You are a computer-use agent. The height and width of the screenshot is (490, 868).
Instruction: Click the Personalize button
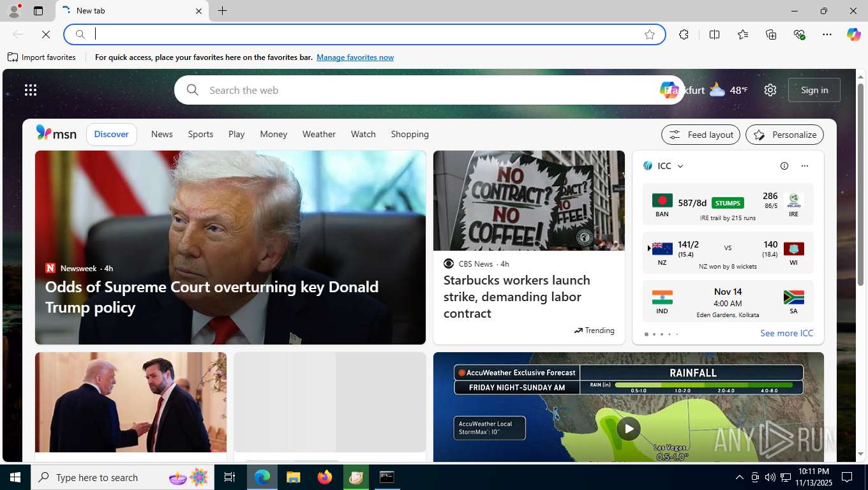pos(784,135)
